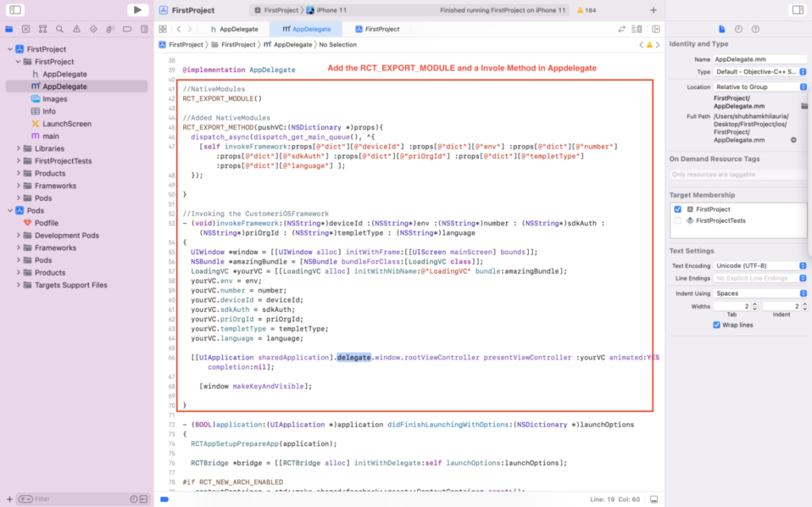Toggle the left navigator sidebar icon
This screenshot has height=507, width=812.
15,10
